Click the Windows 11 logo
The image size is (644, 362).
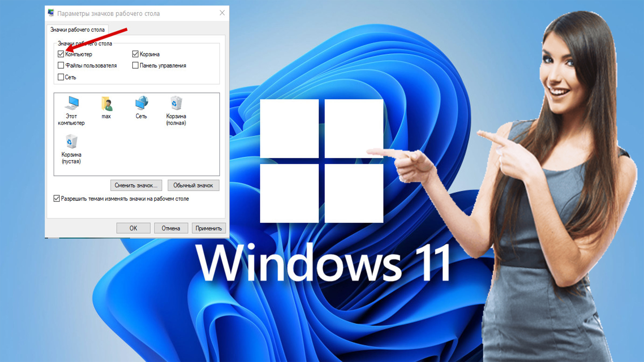click(x=321, y=161)
